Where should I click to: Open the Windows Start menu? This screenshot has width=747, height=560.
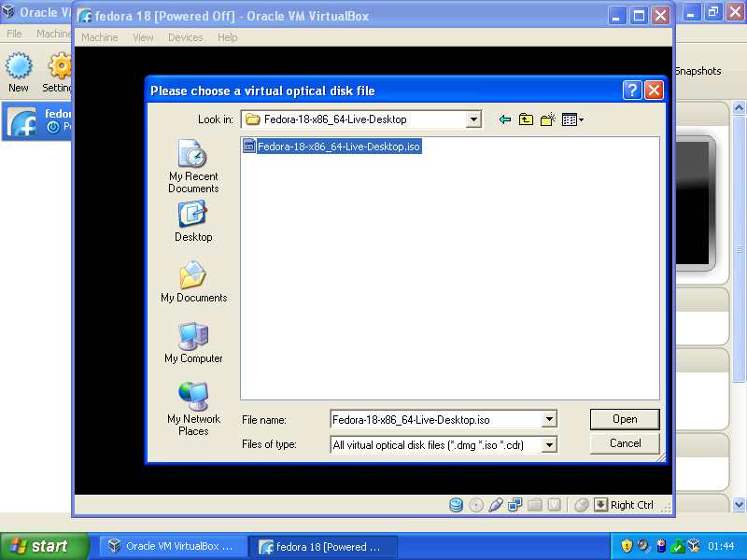(44, 546)
